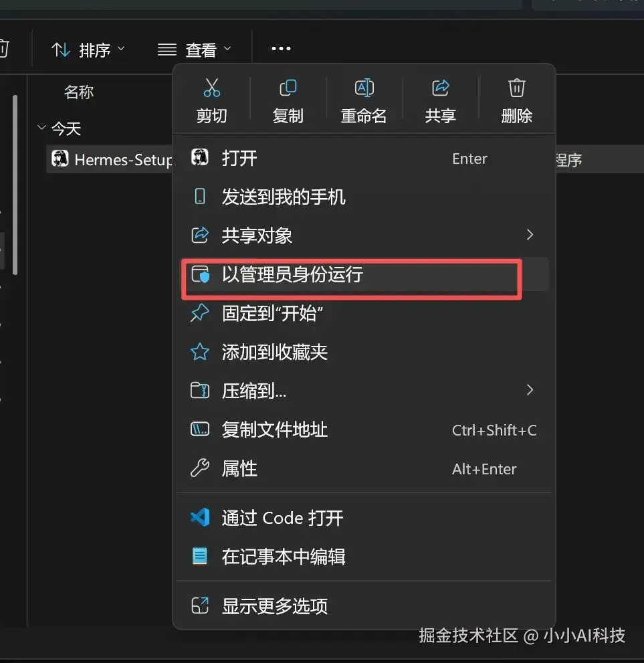Share the file via 共享 icon
Viewport: 644px width, 663px height.
tap(440, 101)
